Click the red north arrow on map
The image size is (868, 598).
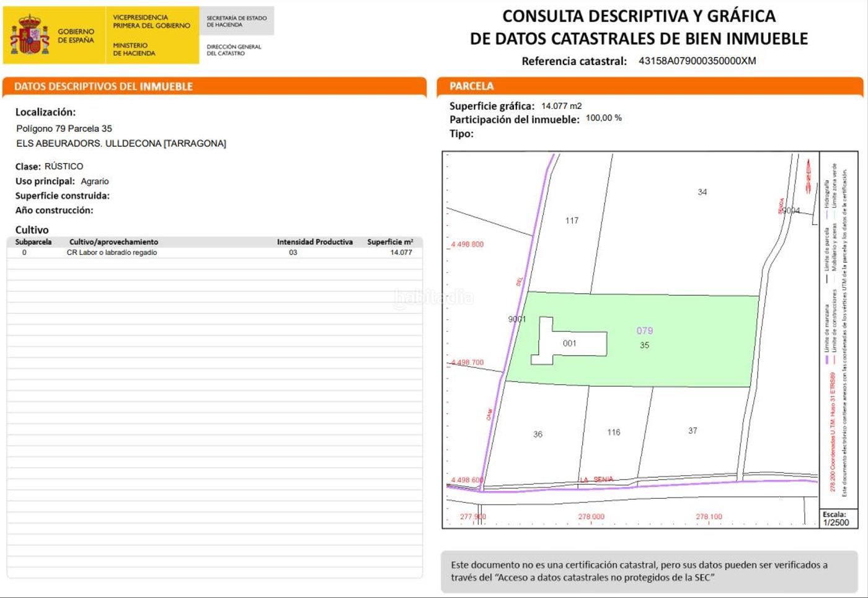click(808, 175)
